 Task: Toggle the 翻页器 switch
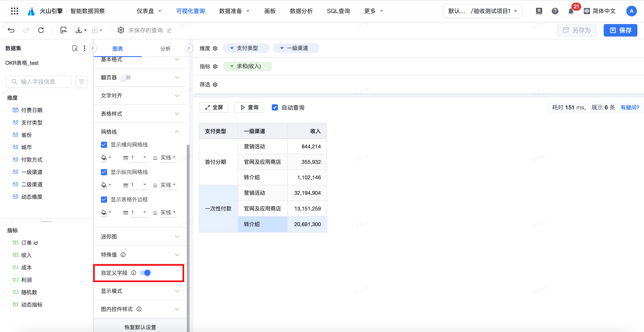126,77
